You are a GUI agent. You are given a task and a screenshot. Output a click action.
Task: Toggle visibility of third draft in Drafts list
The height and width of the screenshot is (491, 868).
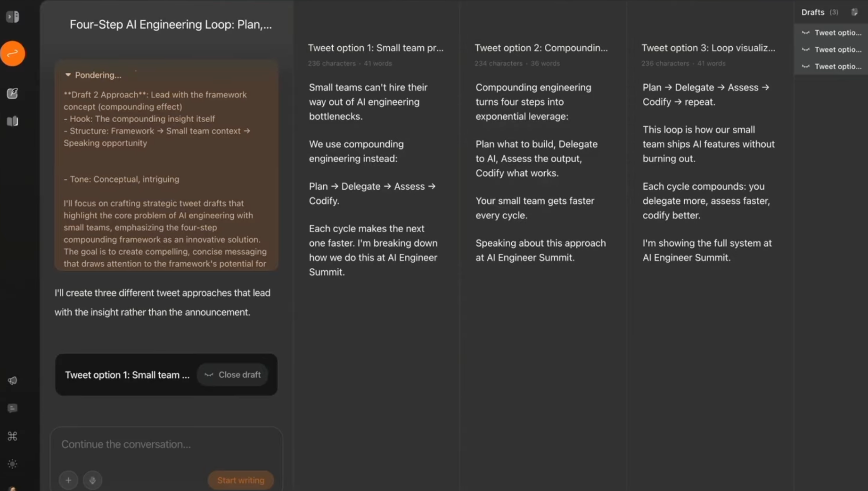point(806,67)
